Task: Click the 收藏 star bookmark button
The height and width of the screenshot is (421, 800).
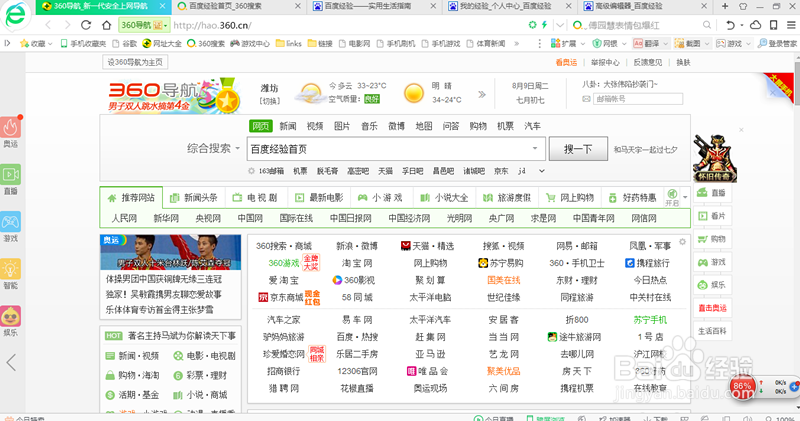Action: 35,43
